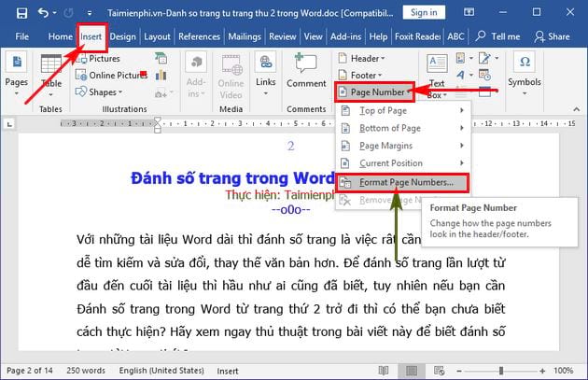Switch to Web Layout view

click(439, 371)
